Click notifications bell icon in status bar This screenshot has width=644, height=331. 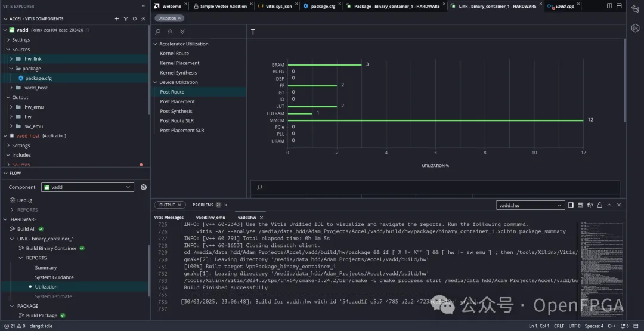pos(624,326)
